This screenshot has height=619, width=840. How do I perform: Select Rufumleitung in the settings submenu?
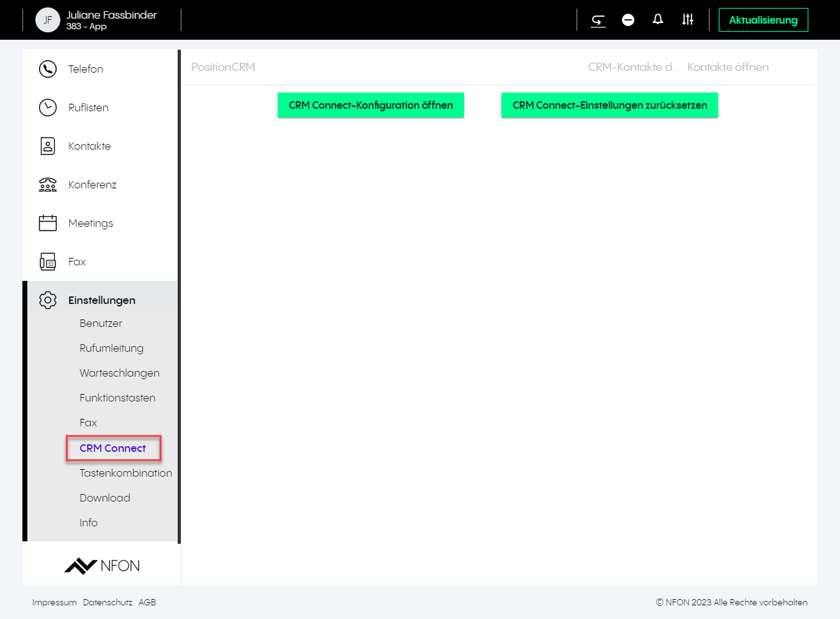111,348
